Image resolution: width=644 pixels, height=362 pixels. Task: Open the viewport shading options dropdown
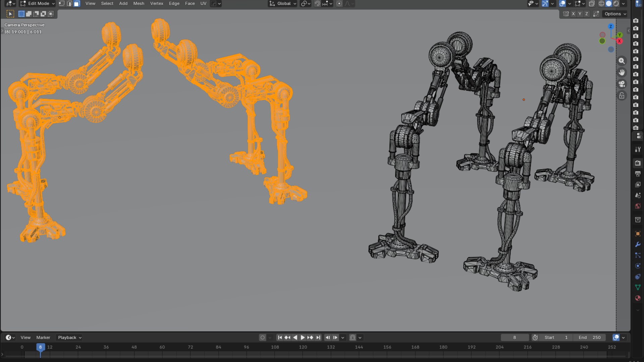623,4
